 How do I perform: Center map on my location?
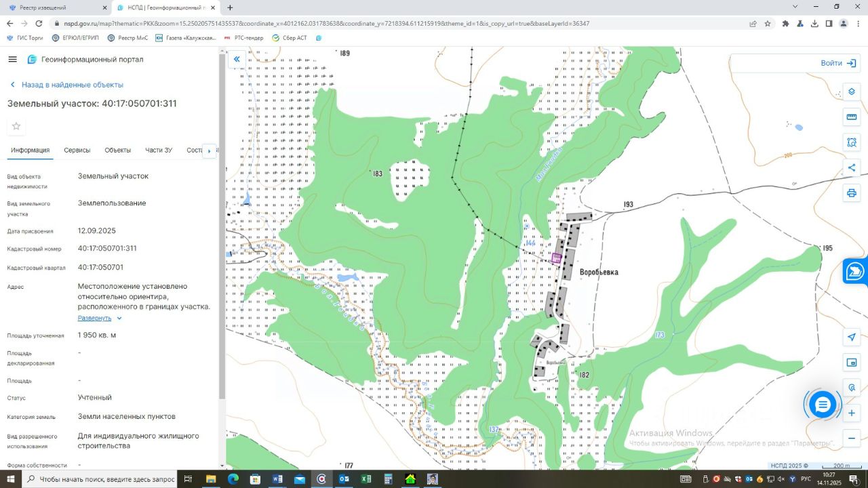point(852,338)
